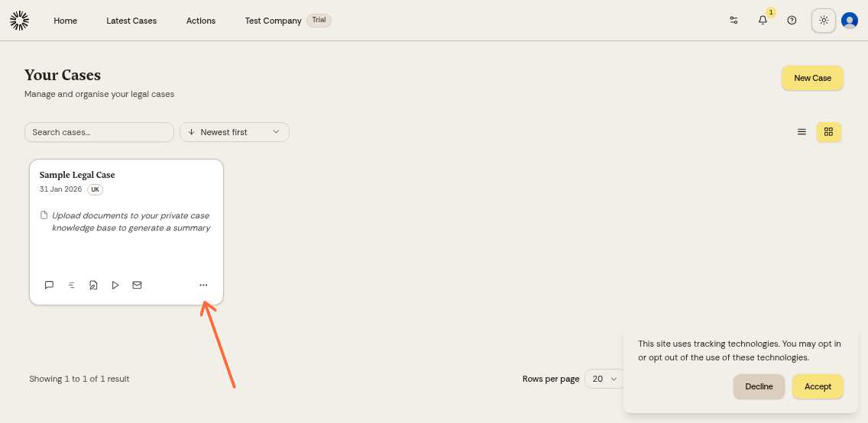
Task: Click the text-lines icon on the case card
Action: coord(71,285)
